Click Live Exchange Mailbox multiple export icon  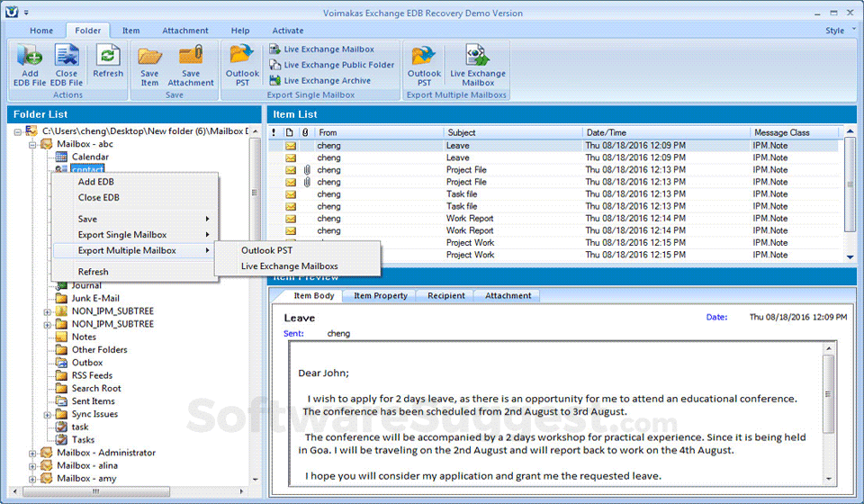coord(478,66)
